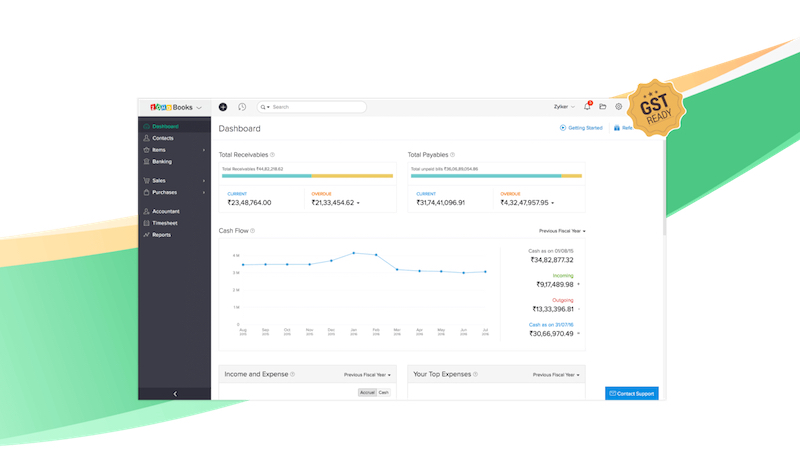Screen dimensions: 800x450
Task: Click the Search input field
Action: [312, 107]
